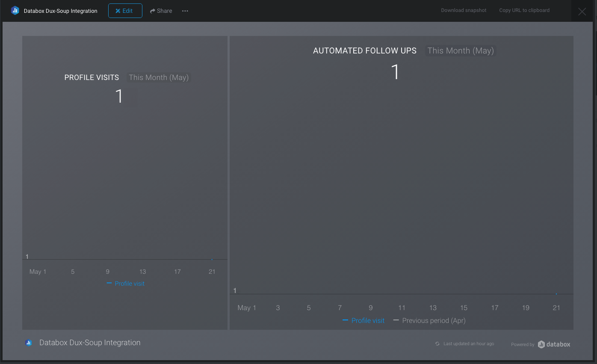The image size is (597, 364).
Task: Click axis label 11 on right chart
Action: point(402,308)
